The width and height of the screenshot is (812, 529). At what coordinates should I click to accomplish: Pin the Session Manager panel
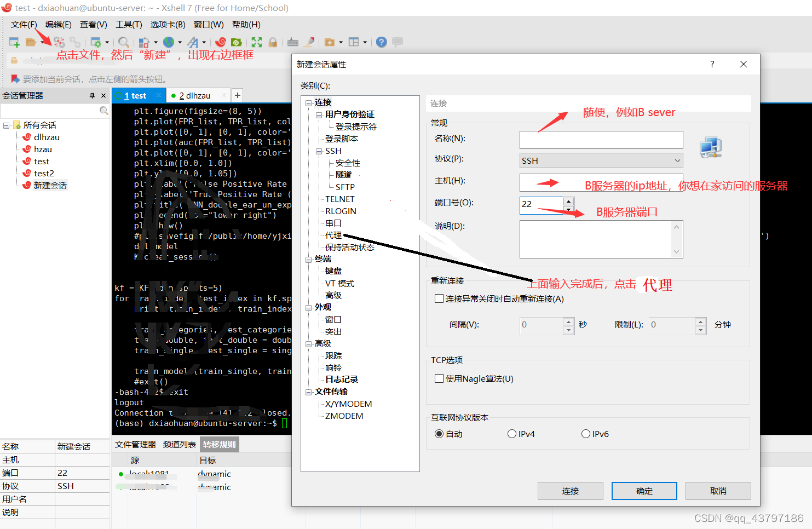coord(92,95)
